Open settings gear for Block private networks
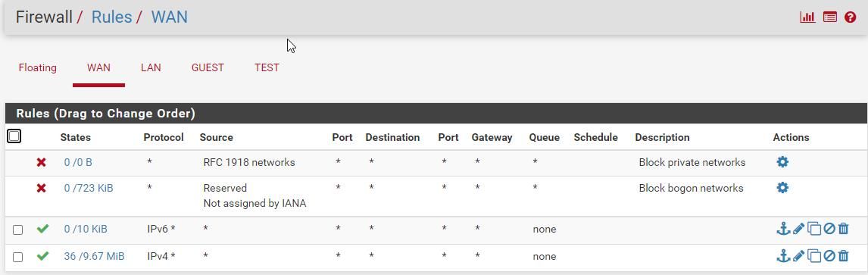This screenshot has width=868, height=275. (782, 162)
